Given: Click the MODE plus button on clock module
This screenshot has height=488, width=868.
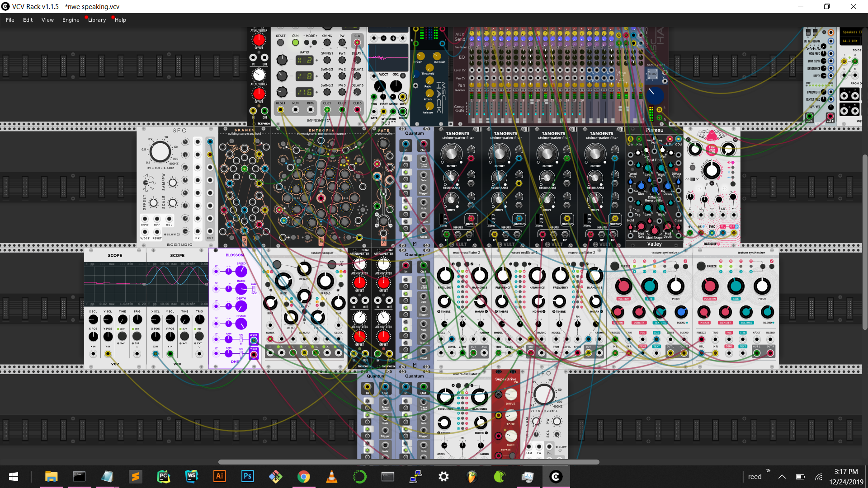Looking at the screenshot, I should [x=314, y=42].
